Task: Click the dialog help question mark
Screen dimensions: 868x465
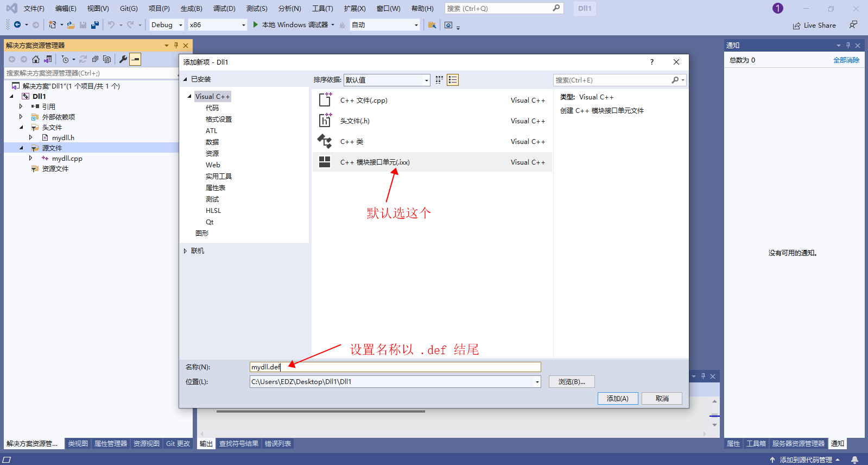Action: click(x=652, y=62)
